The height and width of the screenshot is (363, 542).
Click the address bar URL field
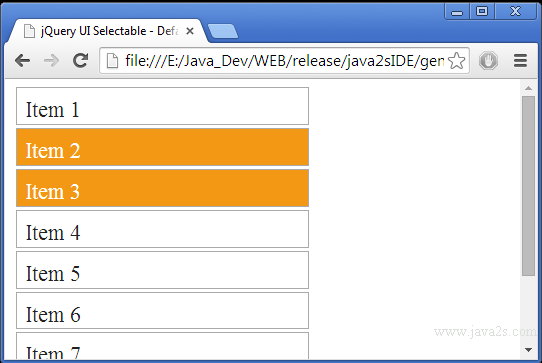point(284,61)
